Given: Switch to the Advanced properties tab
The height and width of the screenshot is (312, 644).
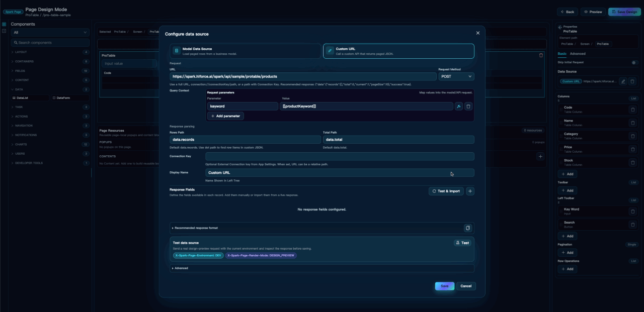Looking at the screenshot, I should point(578,54).
